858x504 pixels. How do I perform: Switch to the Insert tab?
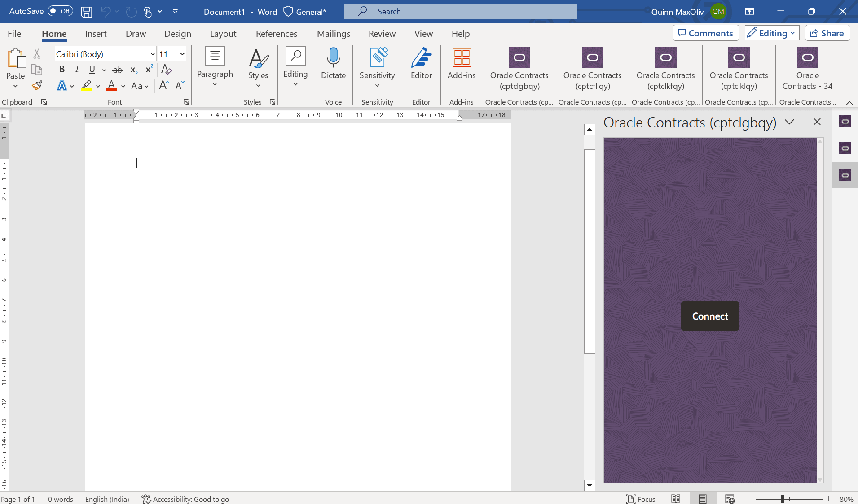(x=96, y=34)
